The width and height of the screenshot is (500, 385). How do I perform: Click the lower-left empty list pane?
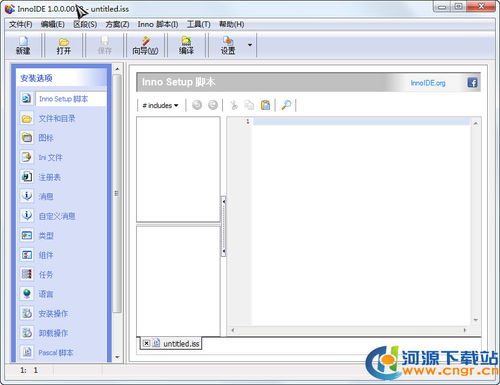[x=178, y=281]
